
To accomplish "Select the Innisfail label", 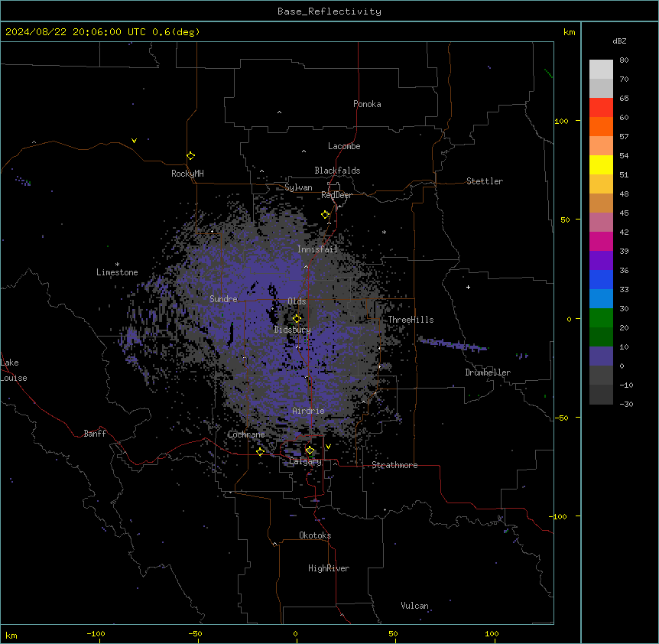I will [x=317, y=249].
